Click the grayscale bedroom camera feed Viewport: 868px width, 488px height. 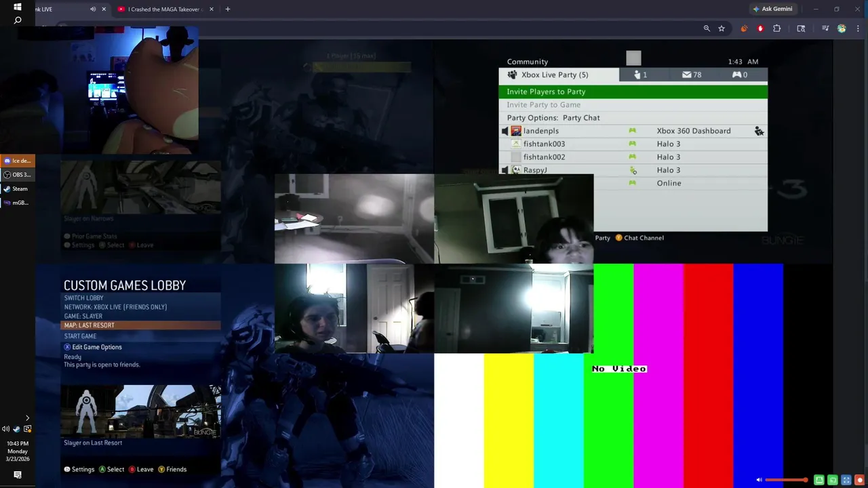(x=354, y=219)
